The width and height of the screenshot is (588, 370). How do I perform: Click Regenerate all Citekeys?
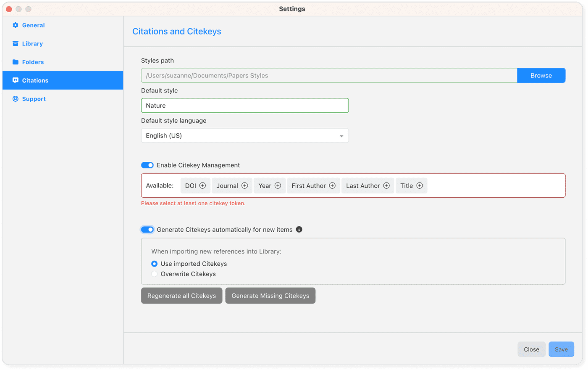(x=181, y=296)
